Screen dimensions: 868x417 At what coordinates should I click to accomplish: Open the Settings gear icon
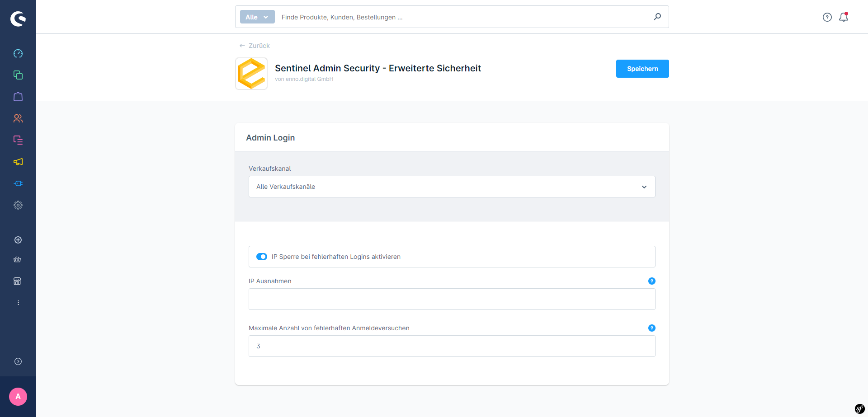18,205
